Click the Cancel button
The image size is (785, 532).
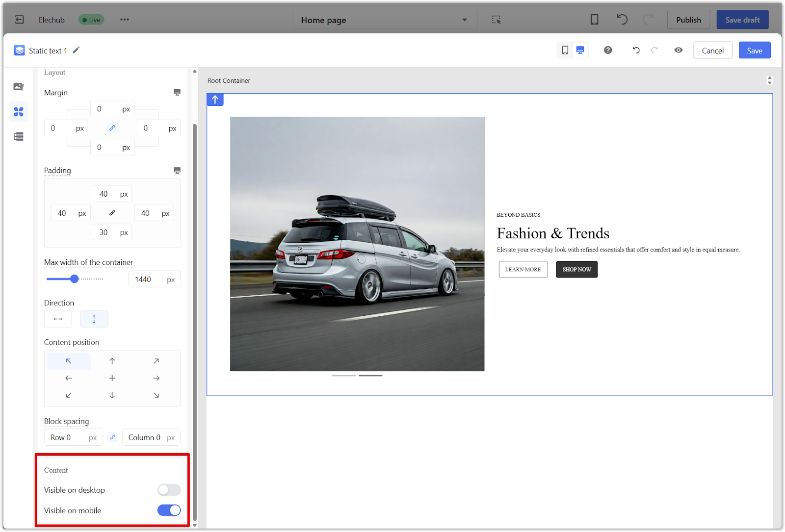712,50
